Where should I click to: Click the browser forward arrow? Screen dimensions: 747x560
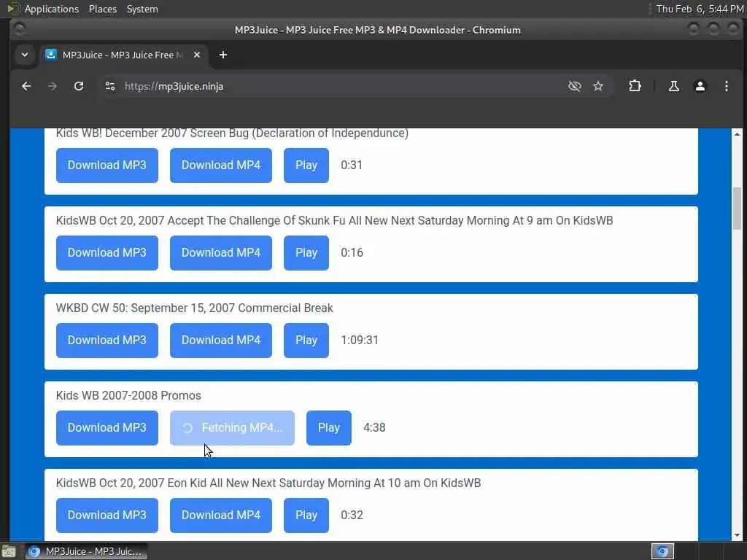pos(53,86)
